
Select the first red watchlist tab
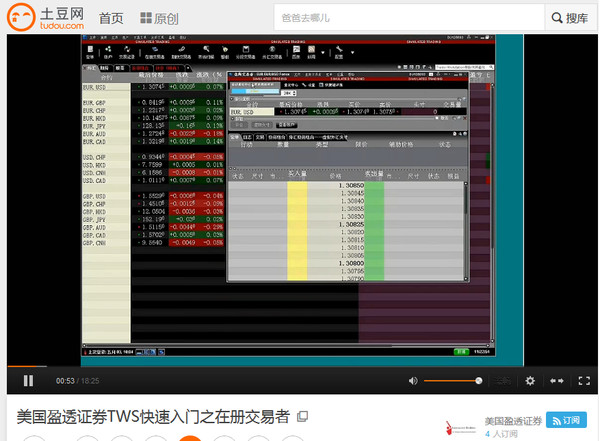[x=141, y=68]
